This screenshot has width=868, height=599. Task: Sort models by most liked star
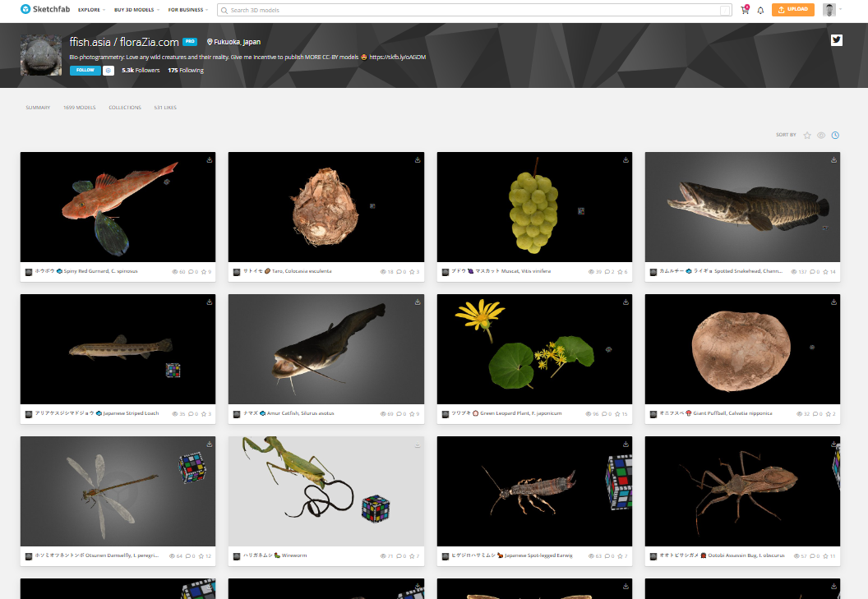[807, 135]
